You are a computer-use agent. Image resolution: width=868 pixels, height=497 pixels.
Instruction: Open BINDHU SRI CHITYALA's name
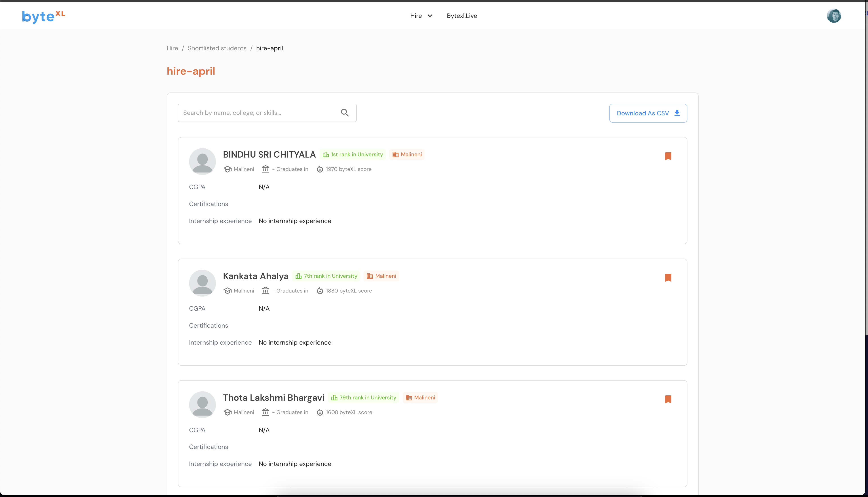269,154
